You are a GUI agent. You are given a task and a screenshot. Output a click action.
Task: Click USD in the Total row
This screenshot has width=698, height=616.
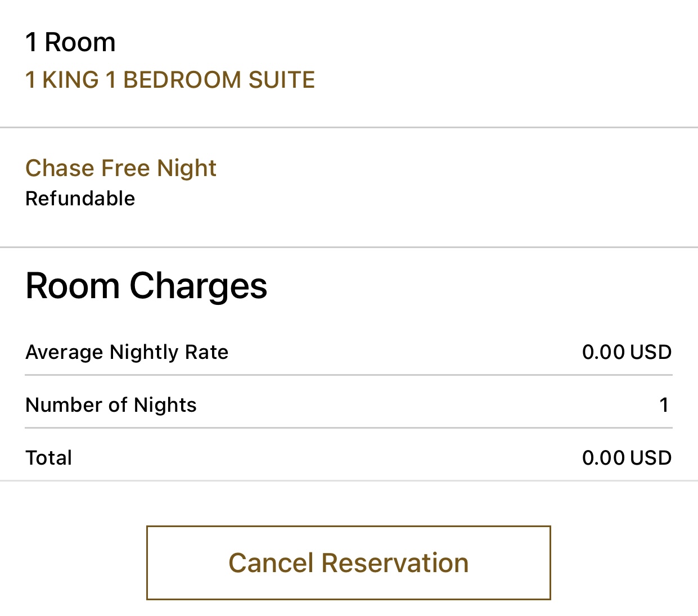(x=651, y=458)
